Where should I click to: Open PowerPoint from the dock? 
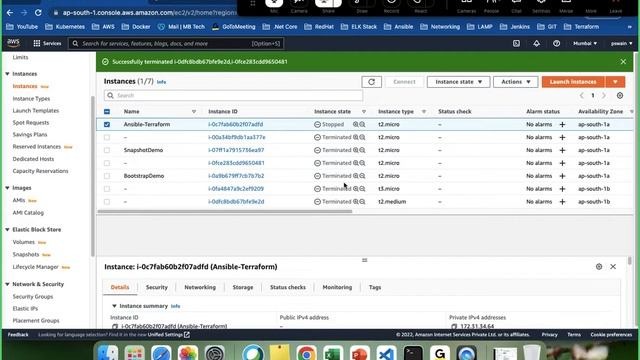(x=360, y=353)
